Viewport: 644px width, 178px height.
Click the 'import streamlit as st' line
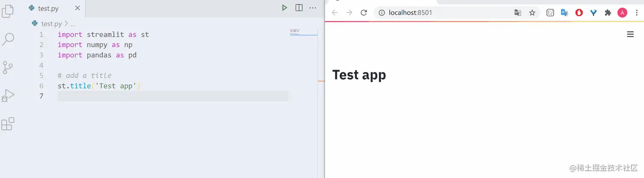coord(103,34)
